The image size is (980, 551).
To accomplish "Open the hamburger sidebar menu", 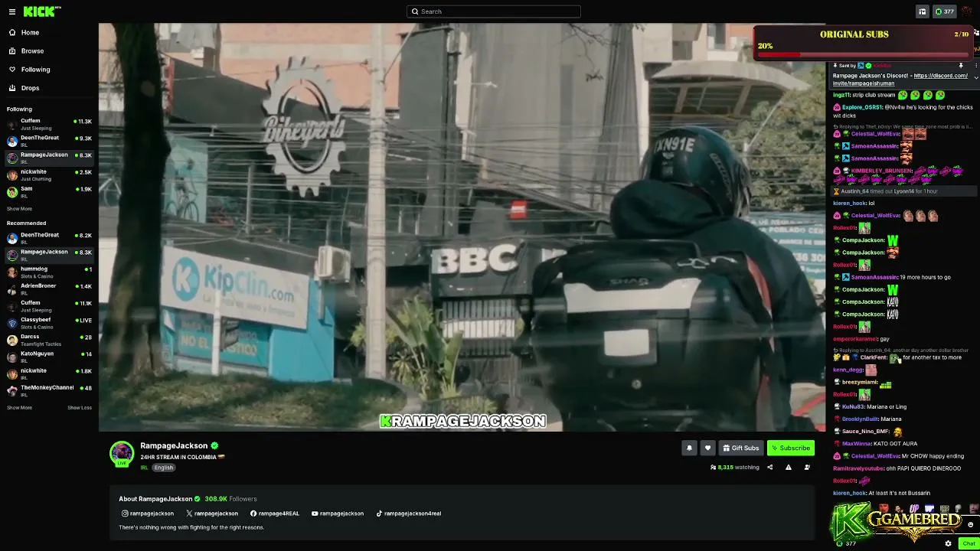I will click(11, 11).
